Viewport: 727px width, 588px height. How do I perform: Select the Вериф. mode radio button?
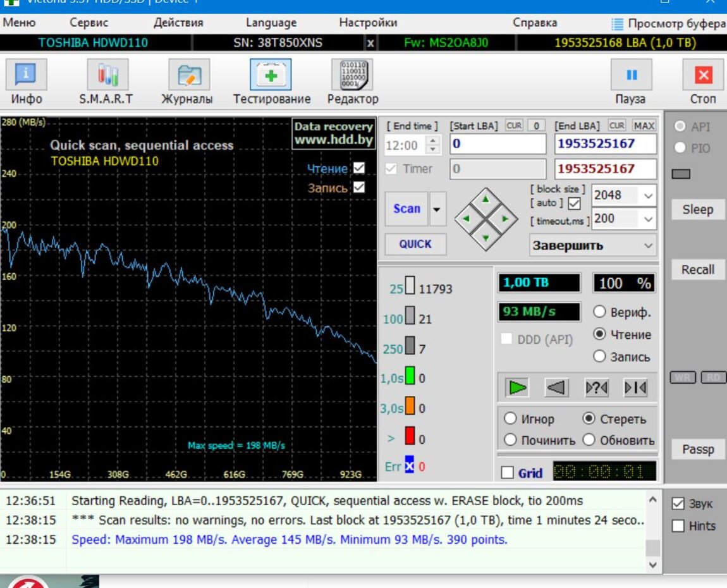coord(599,312)
